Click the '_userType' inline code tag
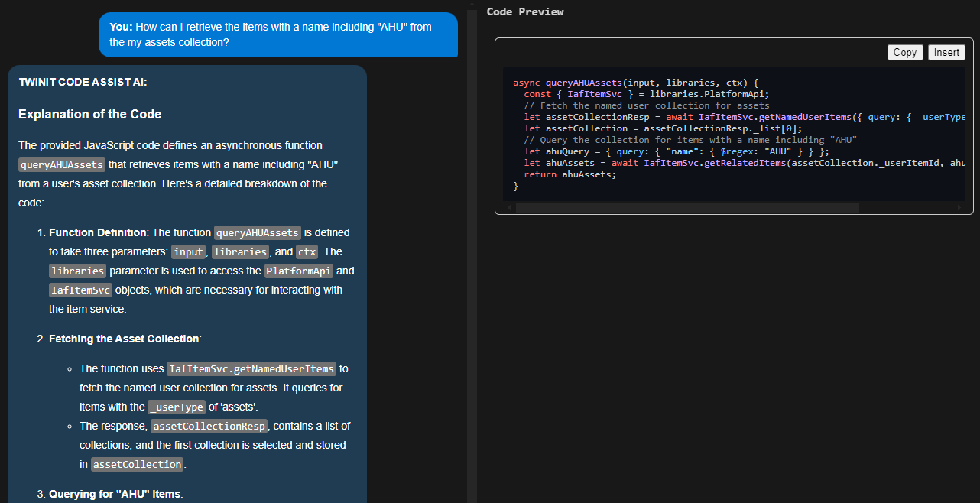Image resolution: width=980 pixels, height=503 pixels. pos(177,407)
